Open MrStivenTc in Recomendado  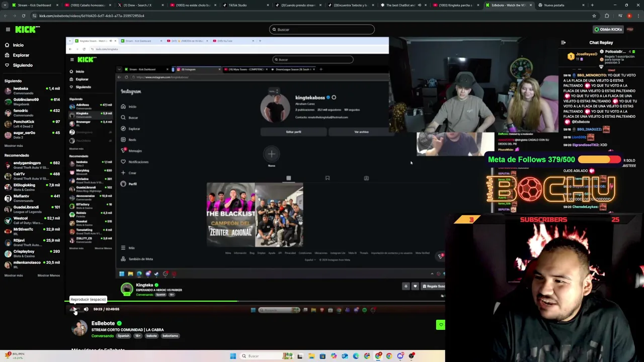pyautogui.click(x=31, y=231)
